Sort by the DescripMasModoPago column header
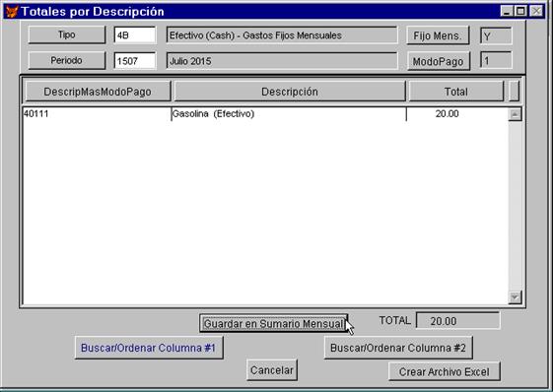The image size is (553, 392). 98,92
